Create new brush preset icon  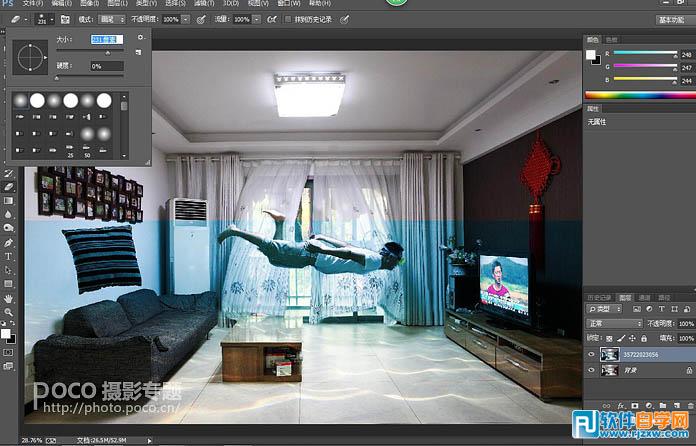pyautogui.click(x=139, y=52)
